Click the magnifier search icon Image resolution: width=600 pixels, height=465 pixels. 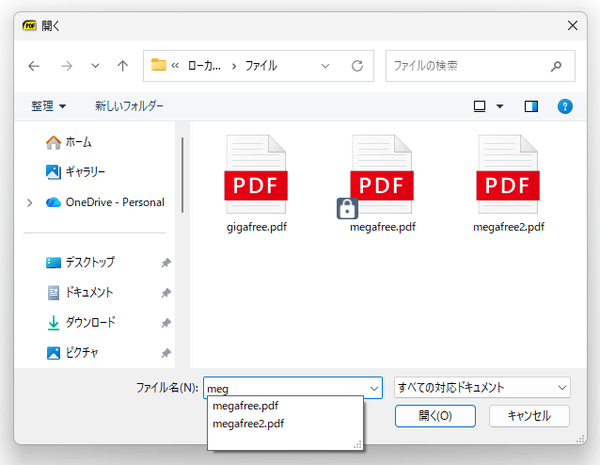coord(556,66)
